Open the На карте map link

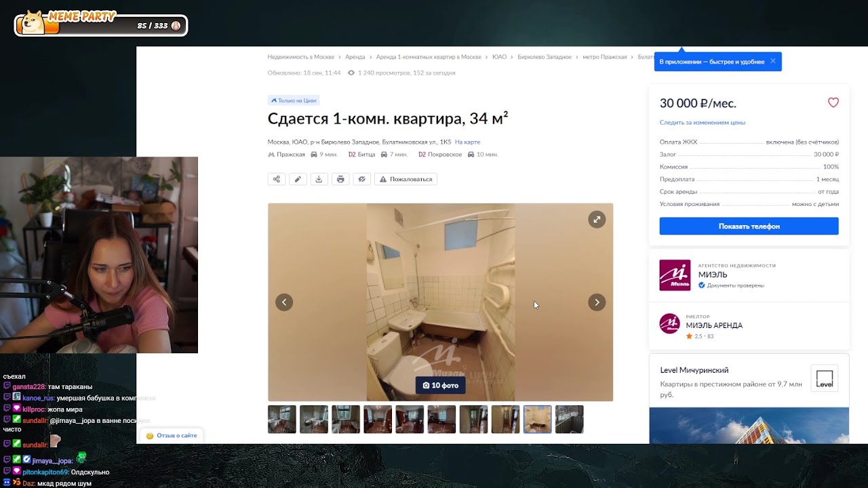[x=467, y=142]
